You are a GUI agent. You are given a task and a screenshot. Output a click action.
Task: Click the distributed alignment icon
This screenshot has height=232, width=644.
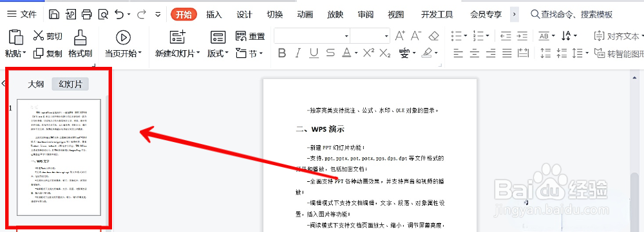(523, 53)
